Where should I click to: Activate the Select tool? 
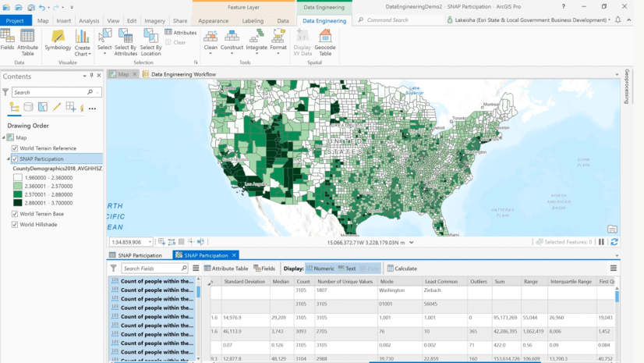104,41
